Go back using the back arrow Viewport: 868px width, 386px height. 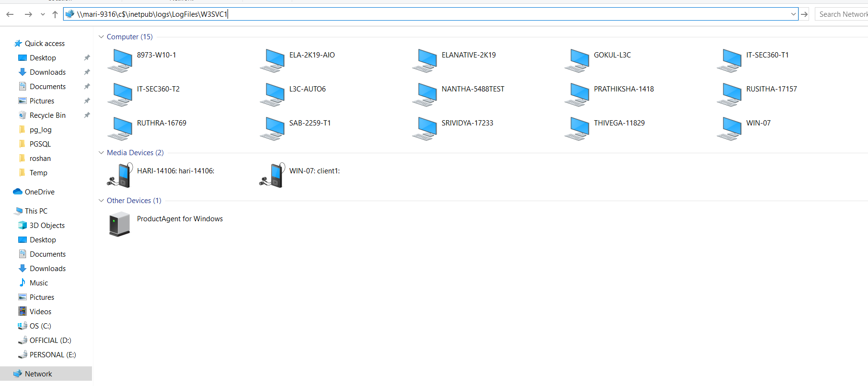pos(10,14)
